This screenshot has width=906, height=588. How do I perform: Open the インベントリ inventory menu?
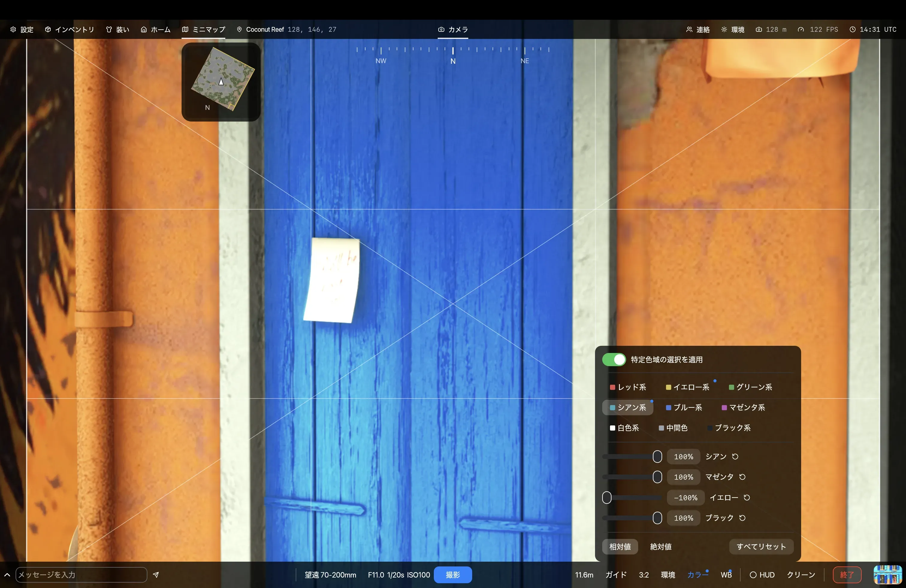(69, 30)
